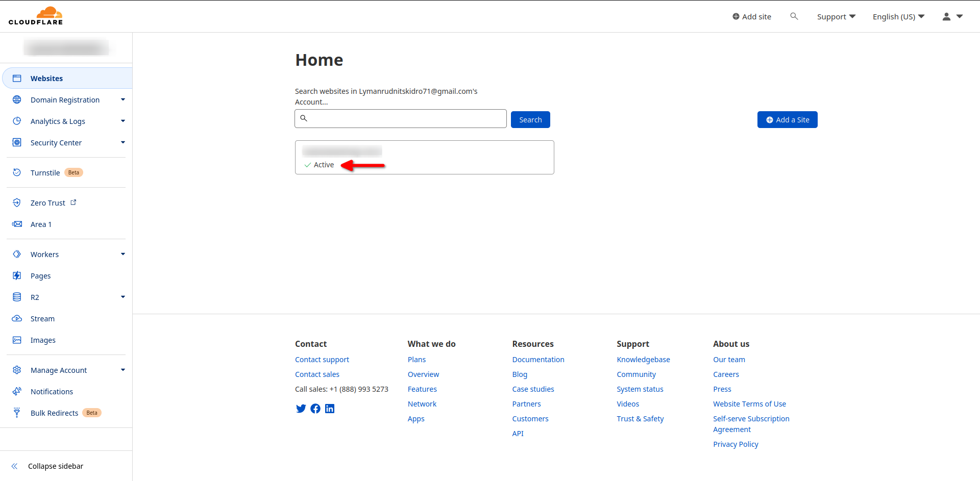
Task: Select Websites in the sidebar
Action: coord(67,79)
